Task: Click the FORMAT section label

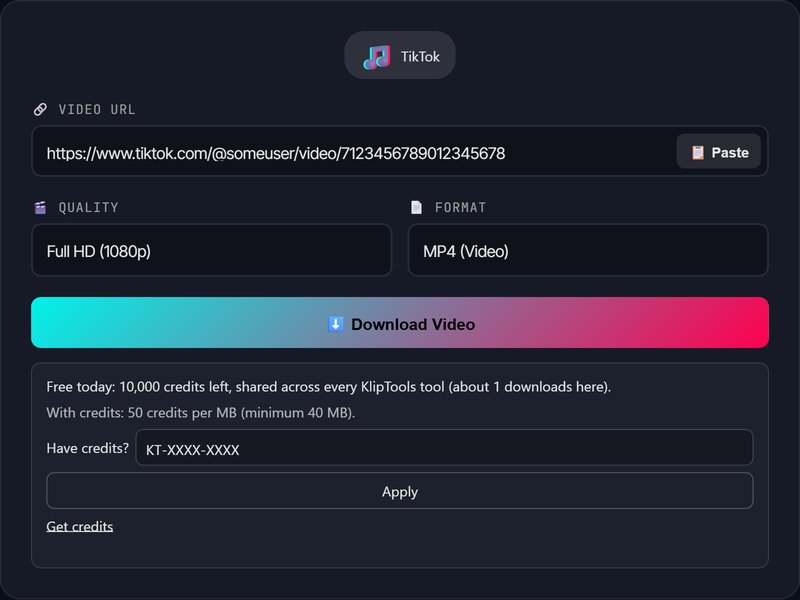Action: pos(460,207)
